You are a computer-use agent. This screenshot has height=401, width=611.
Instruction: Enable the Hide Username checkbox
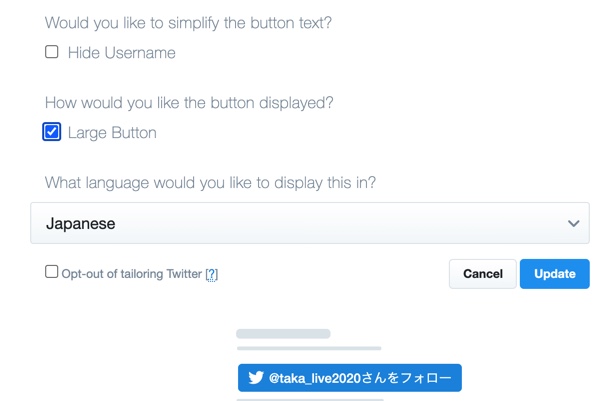pyautogui.click(x=51, y=52)
